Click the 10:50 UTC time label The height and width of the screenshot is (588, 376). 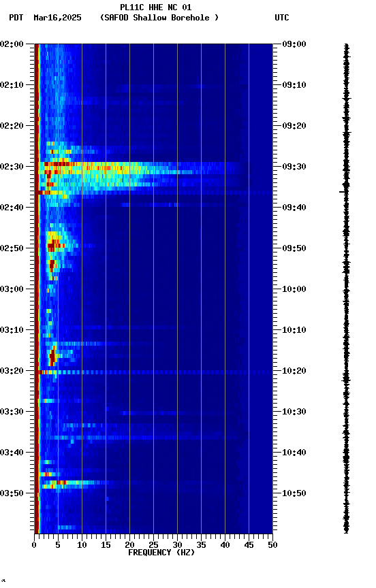coord(294,493)
